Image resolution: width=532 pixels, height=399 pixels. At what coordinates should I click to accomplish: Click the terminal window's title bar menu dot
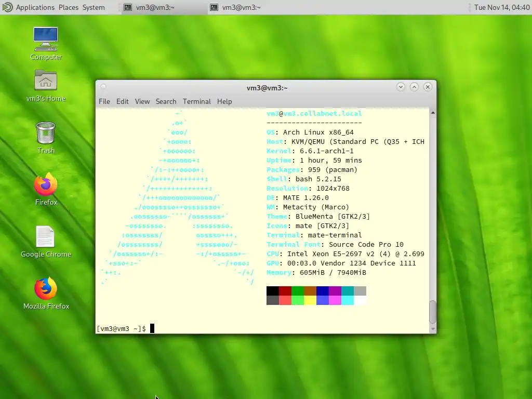click(103, 87)
